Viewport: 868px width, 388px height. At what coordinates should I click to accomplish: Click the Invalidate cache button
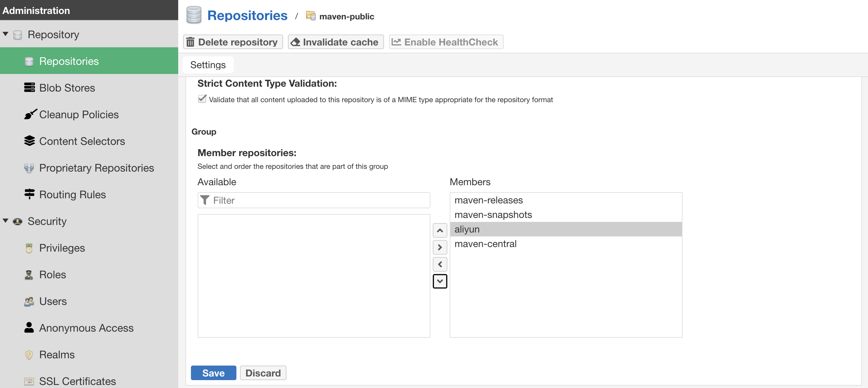[x=336, y=42]
